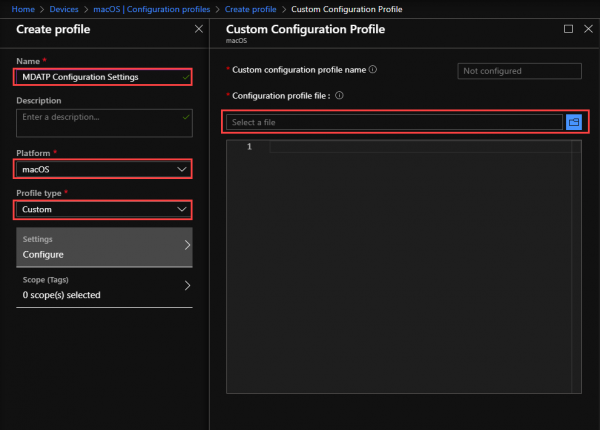
Task: Open macOS | Configuration profiles breadcrumb
Action: tap(152, 9)
